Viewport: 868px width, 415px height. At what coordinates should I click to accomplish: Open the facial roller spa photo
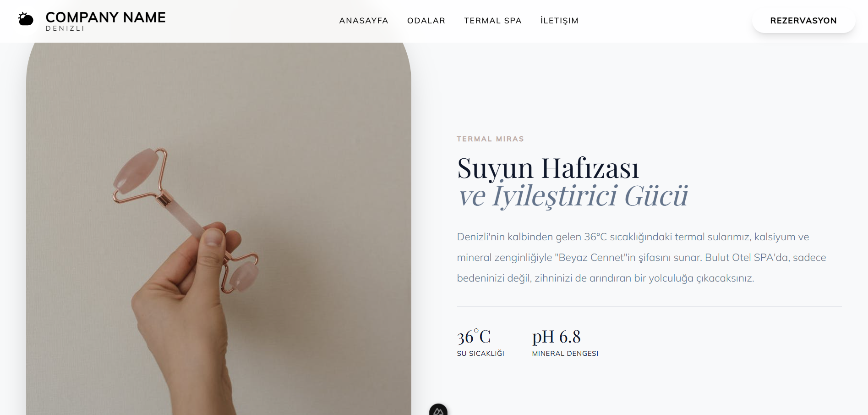click(218, 229)
